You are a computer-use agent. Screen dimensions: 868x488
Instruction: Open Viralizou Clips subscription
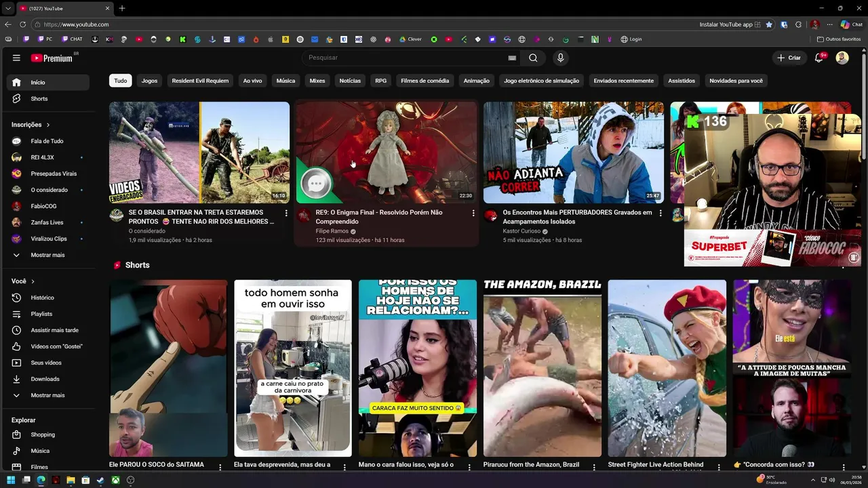(x=48, y=239)
